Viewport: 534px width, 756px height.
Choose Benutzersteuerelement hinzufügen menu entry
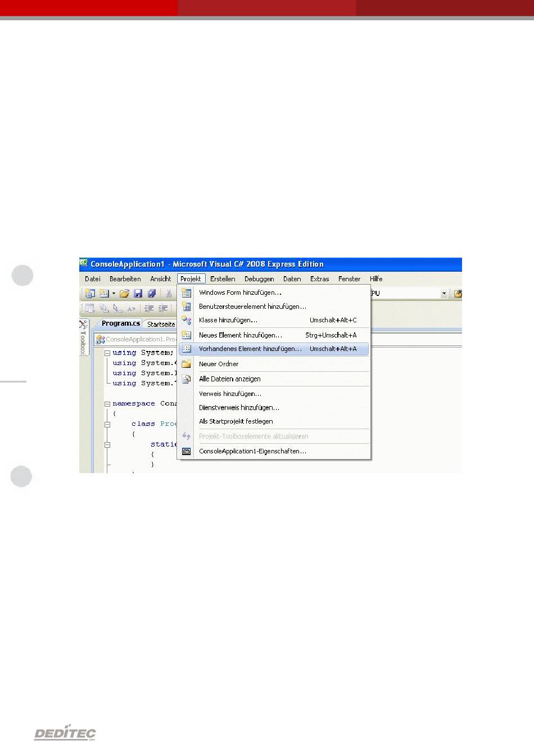(x=274, y=307)
